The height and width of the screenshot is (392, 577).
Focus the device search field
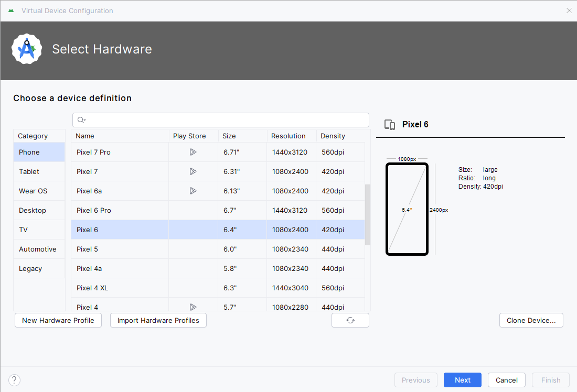226,120
